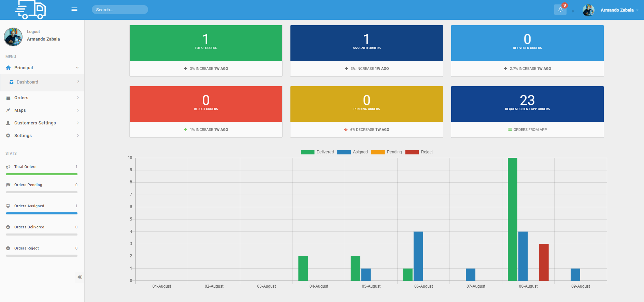Expand the Customers Settings chevron
Screen dimensions: 644x302
click(x=78, y=123)
